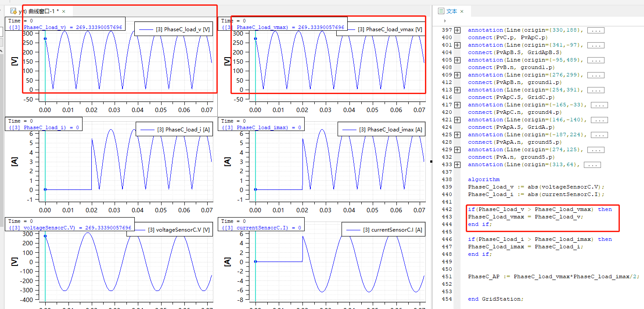Click the [V] axis label of PhaseC_load_v plot
The image size is (644, 309).
[x=14, y=62]
